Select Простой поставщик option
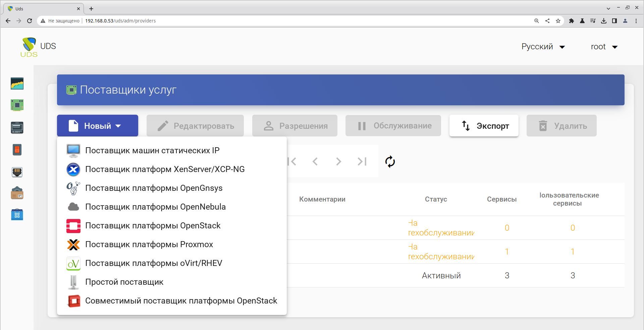The height and width of the screenshot is (330, 644). 172,282
